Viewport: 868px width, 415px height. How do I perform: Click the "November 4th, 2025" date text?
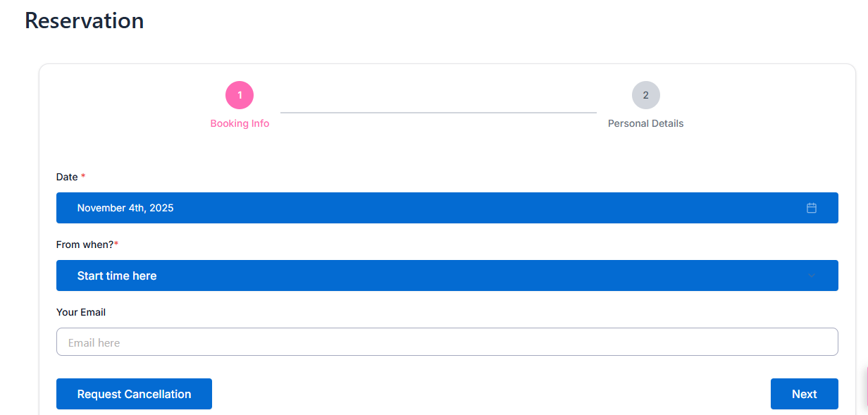(x=125, y=208)
